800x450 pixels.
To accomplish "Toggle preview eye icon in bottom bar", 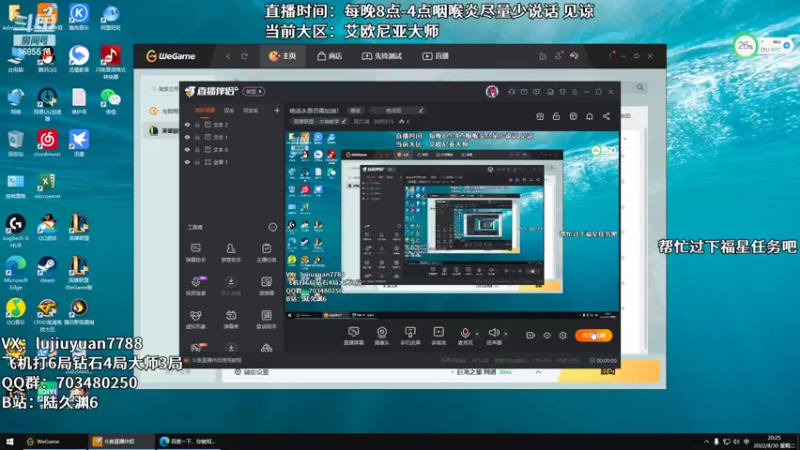I will click(x=547, y=335).
